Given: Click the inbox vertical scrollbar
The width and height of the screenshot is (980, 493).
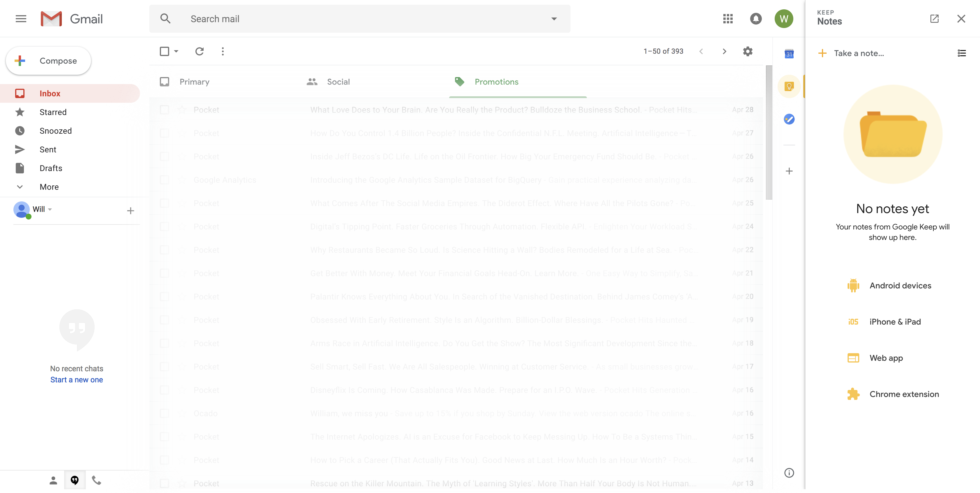Looking at the screenshot, I should [x=769, y=132].
